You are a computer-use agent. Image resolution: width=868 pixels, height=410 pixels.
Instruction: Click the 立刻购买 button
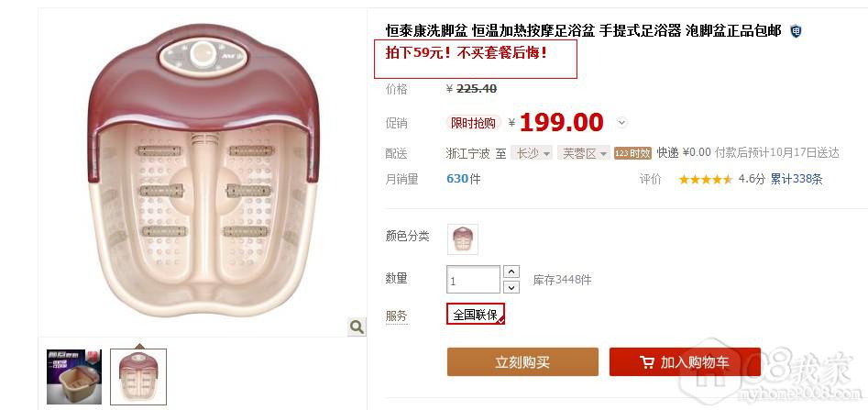click(522, 361)
